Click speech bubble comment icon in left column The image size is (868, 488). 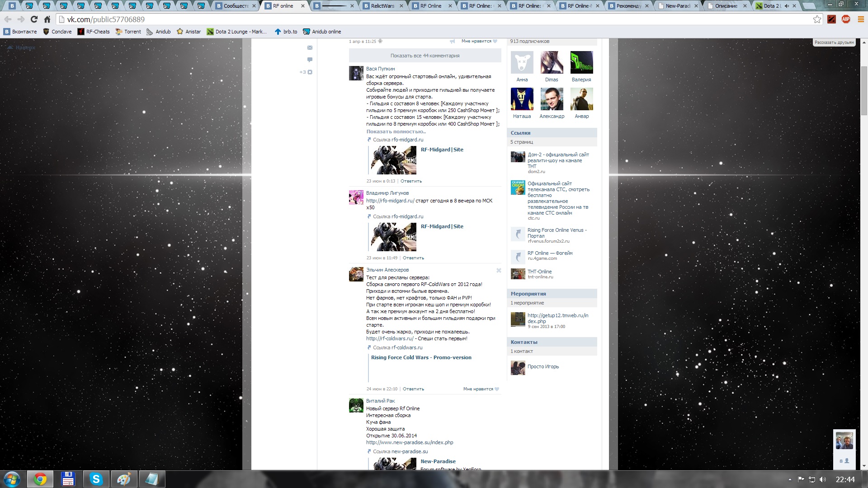[310, 60]
